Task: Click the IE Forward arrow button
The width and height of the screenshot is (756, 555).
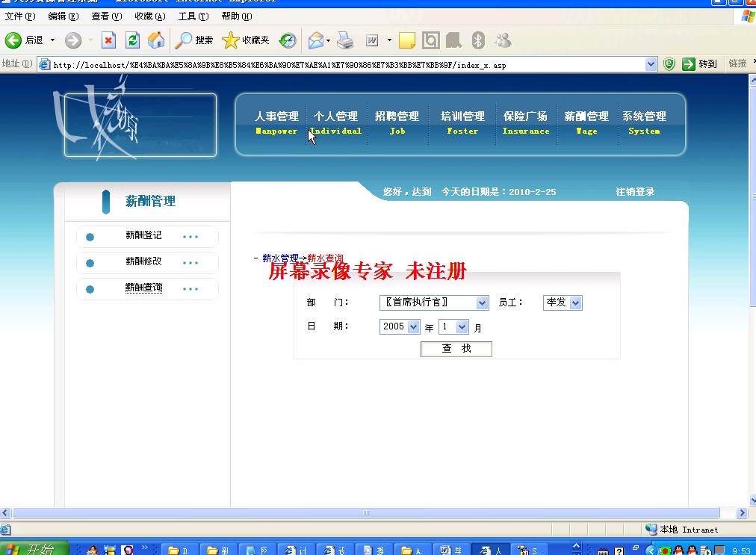Action: [73, 40]
